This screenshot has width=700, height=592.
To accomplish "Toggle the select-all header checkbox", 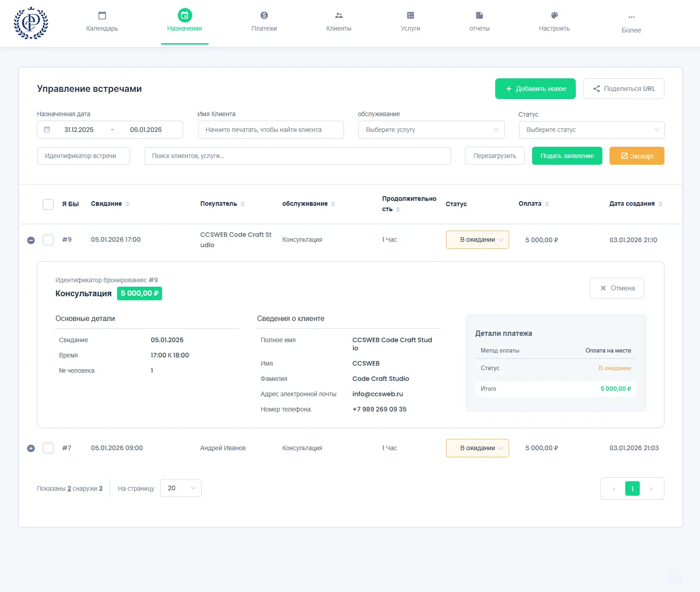I will pyautogui.click(x=48, y=204).
